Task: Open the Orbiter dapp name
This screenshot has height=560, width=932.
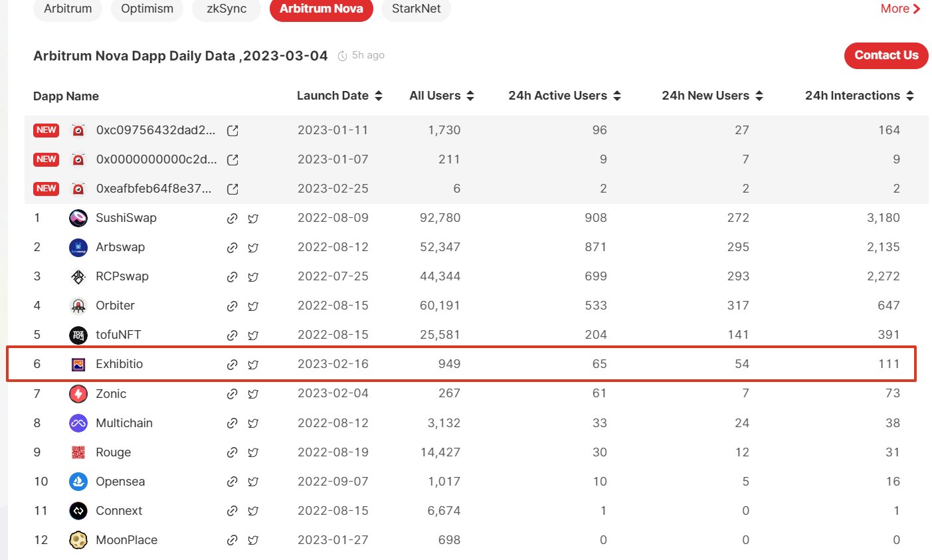Action: coord(116,306)
